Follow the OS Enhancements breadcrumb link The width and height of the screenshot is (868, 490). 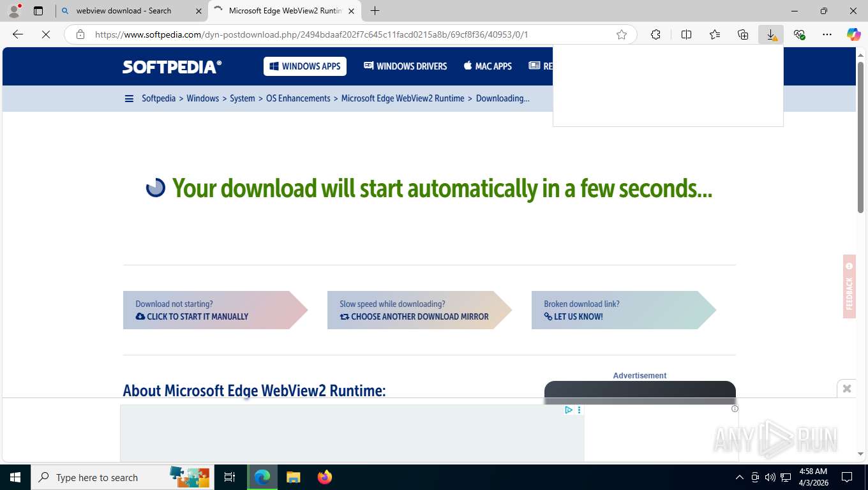(x=298, y=98)
